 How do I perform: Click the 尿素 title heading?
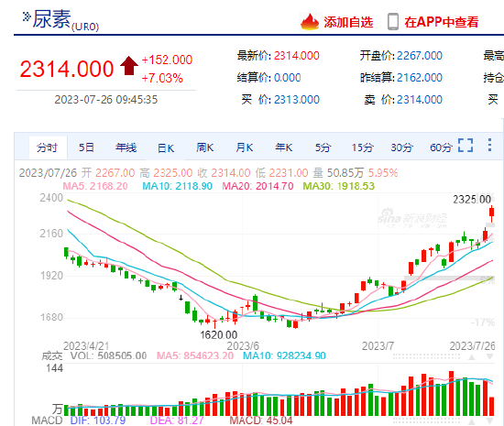51,19
